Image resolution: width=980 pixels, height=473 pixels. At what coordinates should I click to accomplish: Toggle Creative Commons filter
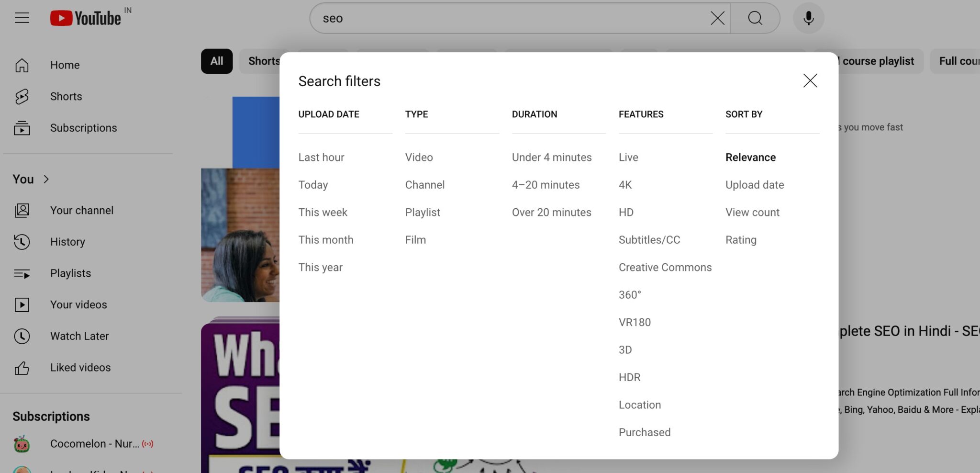coord(665,267)
